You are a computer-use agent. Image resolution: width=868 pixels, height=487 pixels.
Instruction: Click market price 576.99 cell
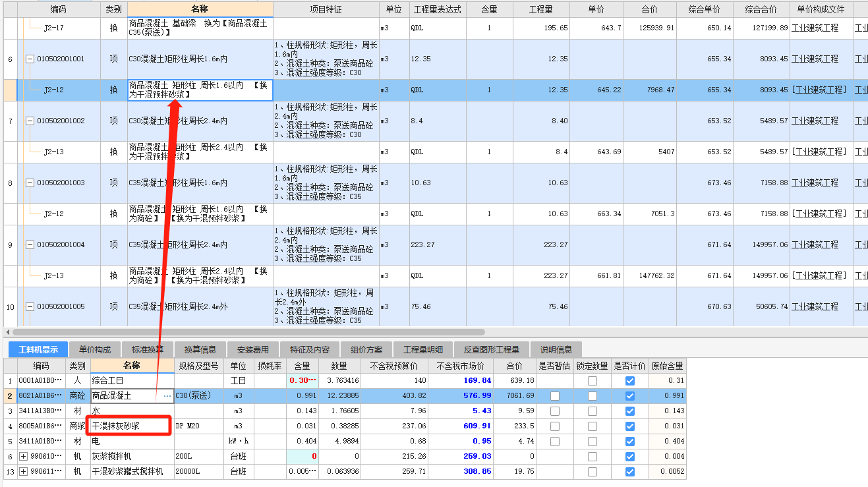(x=461, y=396)
